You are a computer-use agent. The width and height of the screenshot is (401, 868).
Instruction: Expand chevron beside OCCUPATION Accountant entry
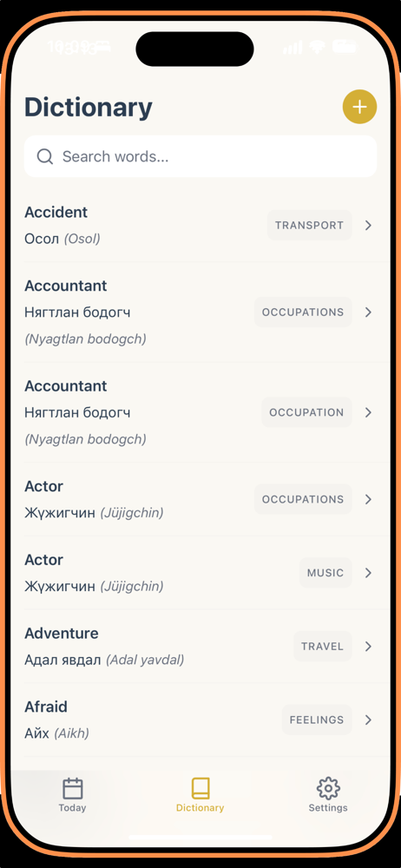[368, 412]
